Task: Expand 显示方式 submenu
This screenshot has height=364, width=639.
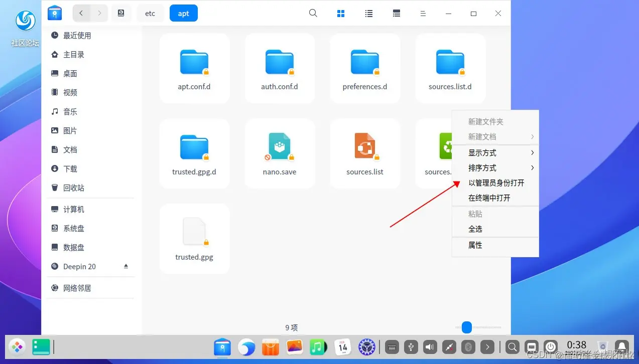Action: pyautogui.click(x=495, y=153)
